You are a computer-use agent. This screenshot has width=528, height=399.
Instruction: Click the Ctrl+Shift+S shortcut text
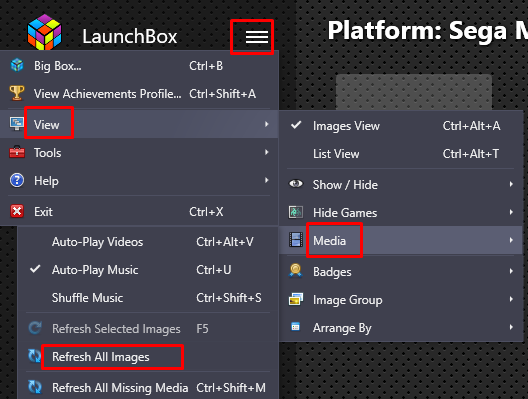click(x=229, y=298)
